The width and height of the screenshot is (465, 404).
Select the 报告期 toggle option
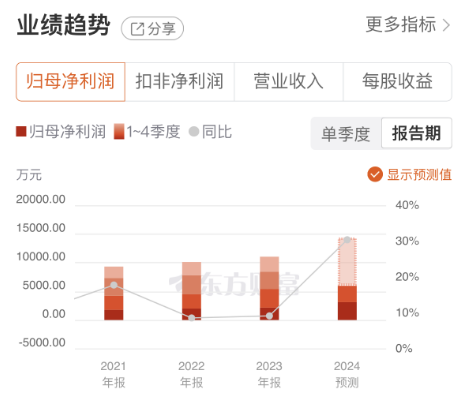coord(417,133)
